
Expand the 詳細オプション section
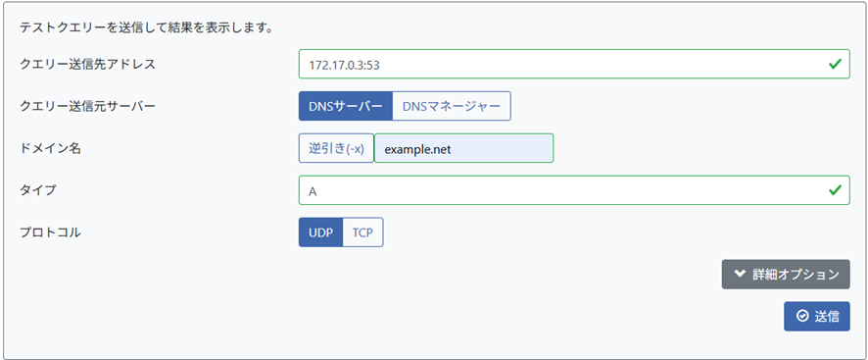click(x=786, y=274)
